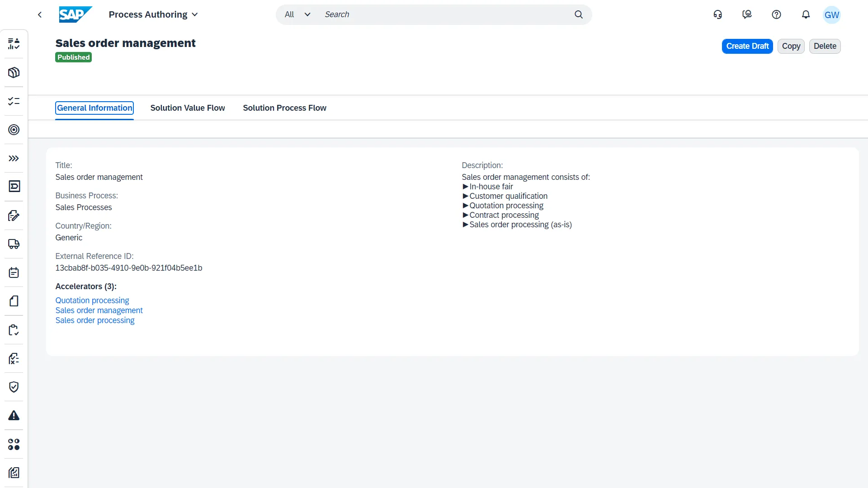Open the blank document sidebar icon
This screenshot has height=488, width=868.
14,301
